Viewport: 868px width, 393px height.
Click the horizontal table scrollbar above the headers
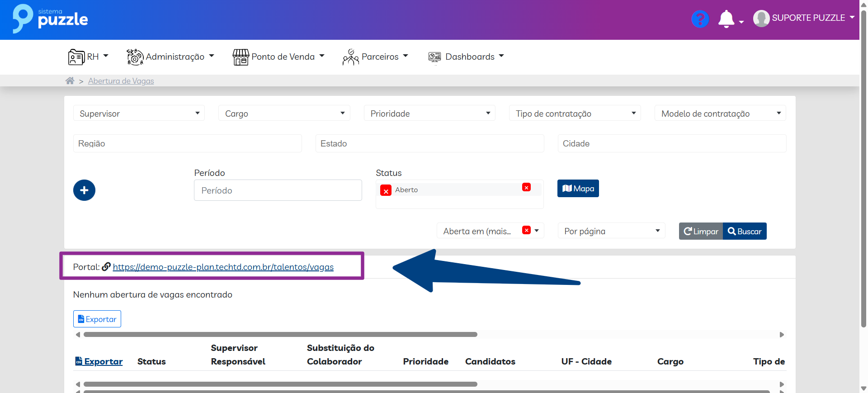point(280,335)
